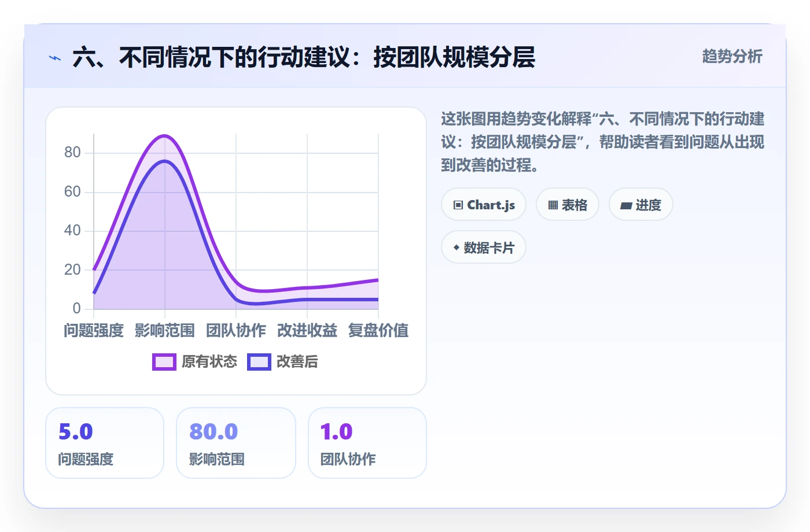Click the 40 y-axis value

click(72, 231)
